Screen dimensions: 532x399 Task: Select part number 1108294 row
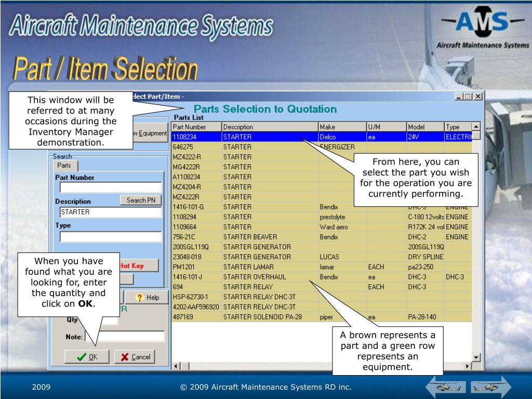point(322,217)
